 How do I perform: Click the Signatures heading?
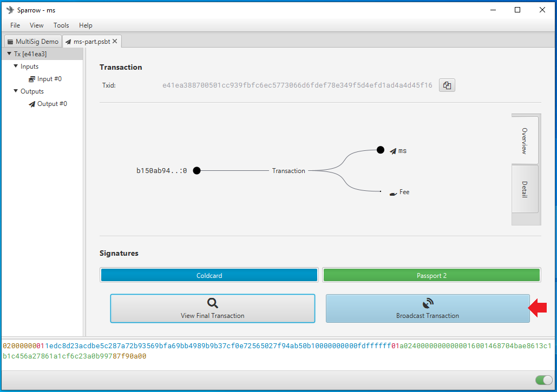[x=119, y=253]
